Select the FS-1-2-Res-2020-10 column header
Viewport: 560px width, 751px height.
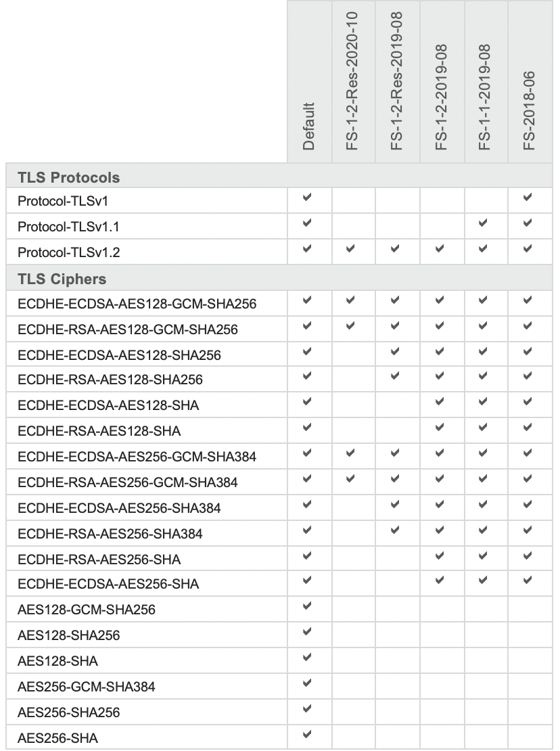point(353,81)
